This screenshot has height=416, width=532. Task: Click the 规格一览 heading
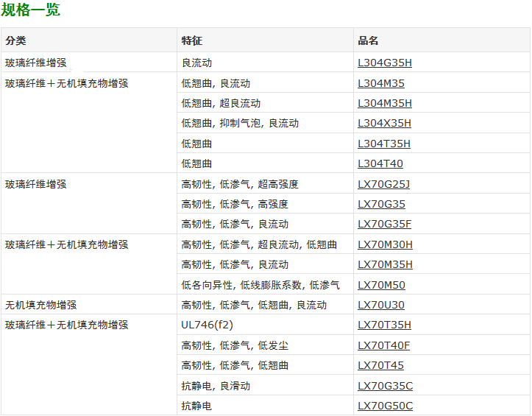tap(31, 10)
